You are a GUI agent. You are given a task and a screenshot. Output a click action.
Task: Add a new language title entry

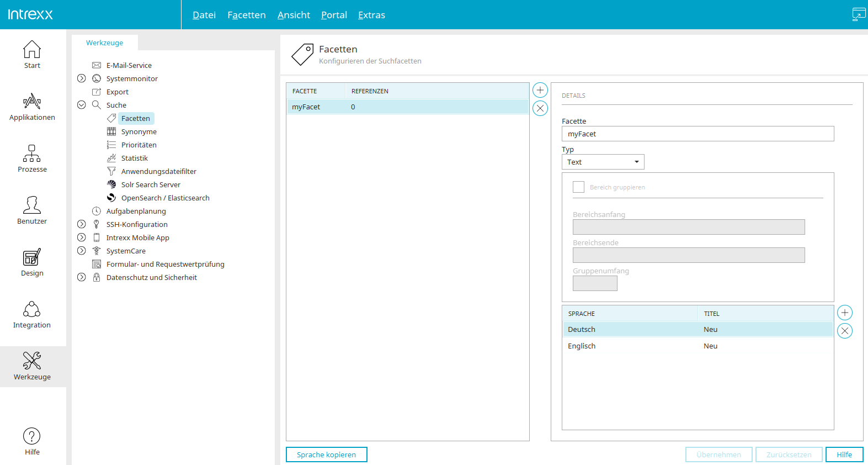(845, 313)
